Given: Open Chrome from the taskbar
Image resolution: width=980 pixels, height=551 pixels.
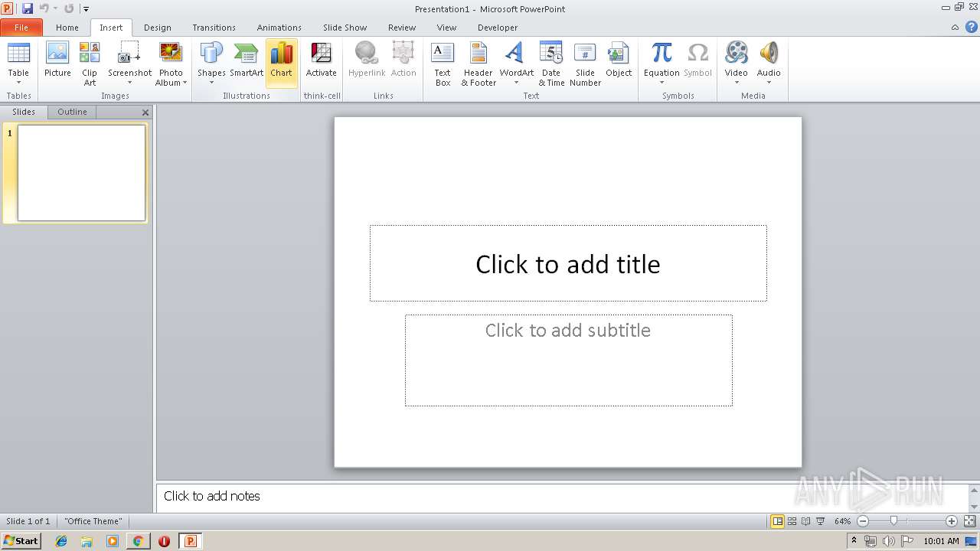Looking at the screenshot, I should click(x=138, y=541).
